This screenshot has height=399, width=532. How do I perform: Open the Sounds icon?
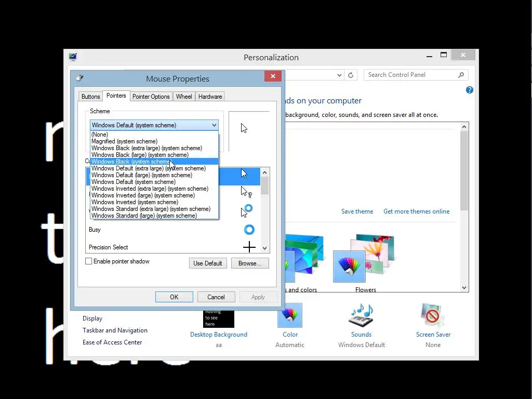coord(362,315)
